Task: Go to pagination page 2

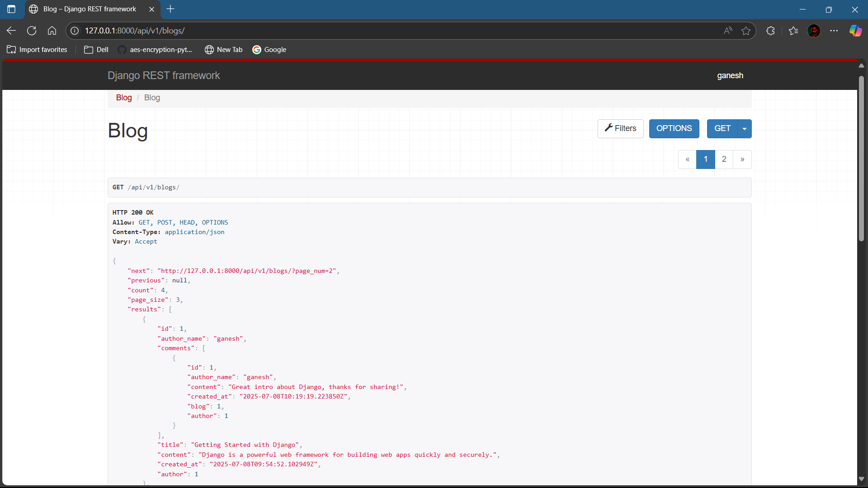Action: (x=724, y=160)
